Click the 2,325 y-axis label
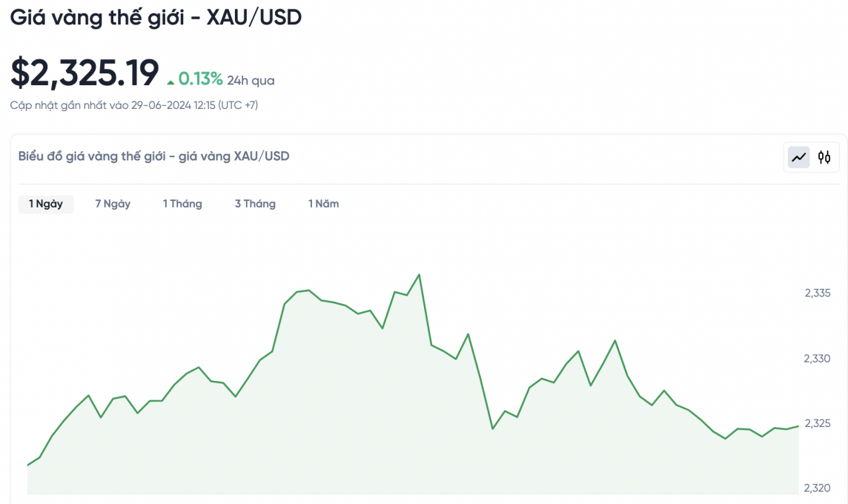The height and width of the screenshot is (504, 848). click(x=817, y=423)
